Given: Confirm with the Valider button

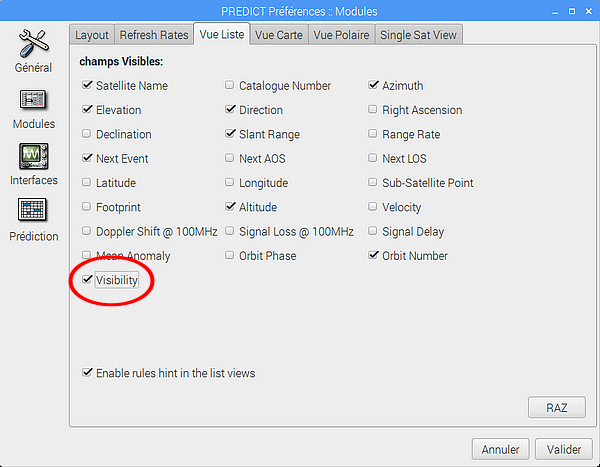Looking at the screenshot, I should point(564,449).
